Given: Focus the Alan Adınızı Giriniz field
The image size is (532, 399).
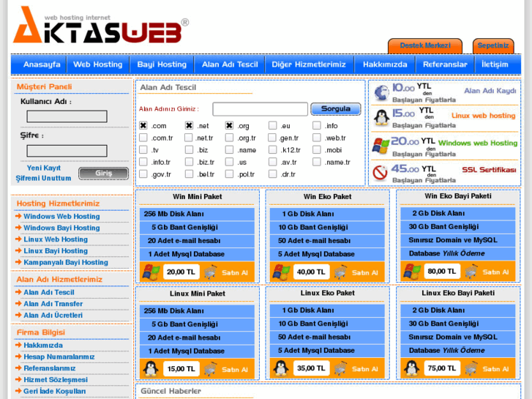Looking at the screenshot, I should [261, 109].
